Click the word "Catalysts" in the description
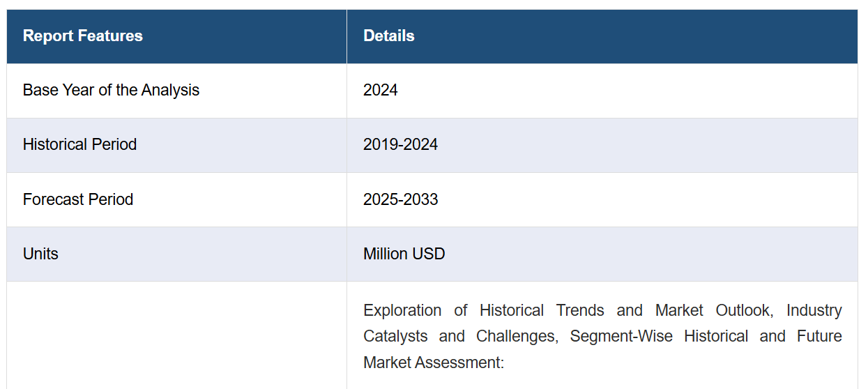This screenshot has width=868, height=389. (x=395, y=337)
